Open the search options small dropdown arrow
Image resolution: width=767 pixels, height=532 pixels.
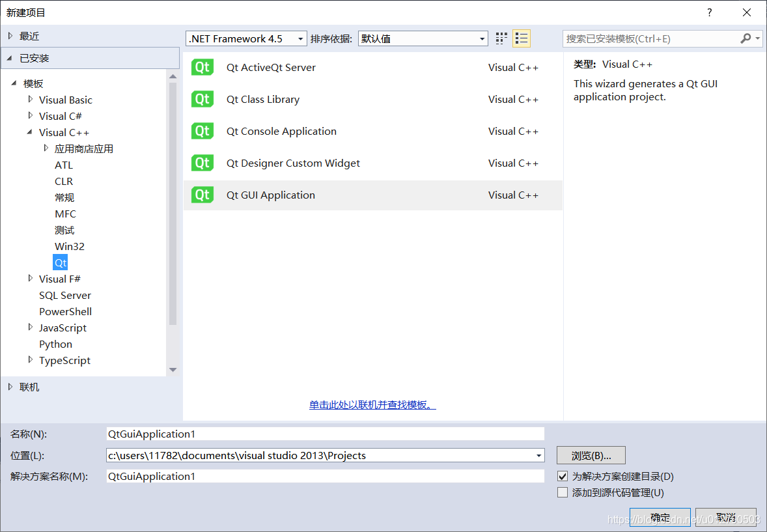[x=757, y=38]
